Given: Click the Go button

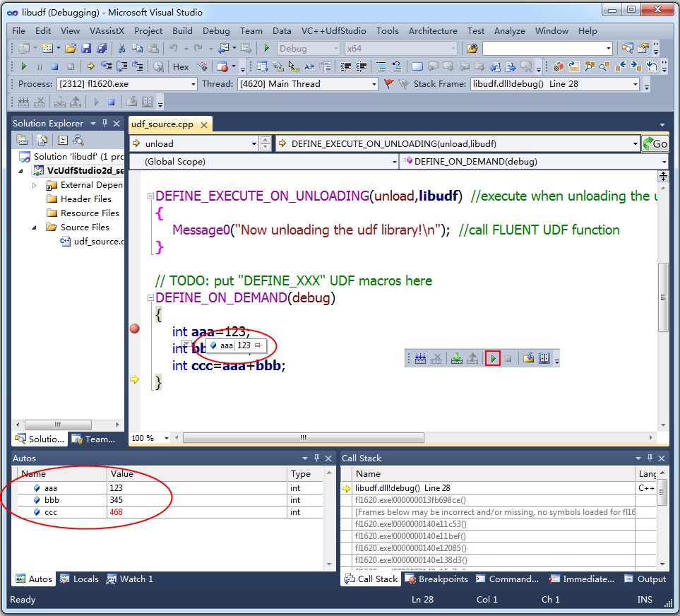Looking at the screenshot, I should pyautogui.click(x=655, y=143).
